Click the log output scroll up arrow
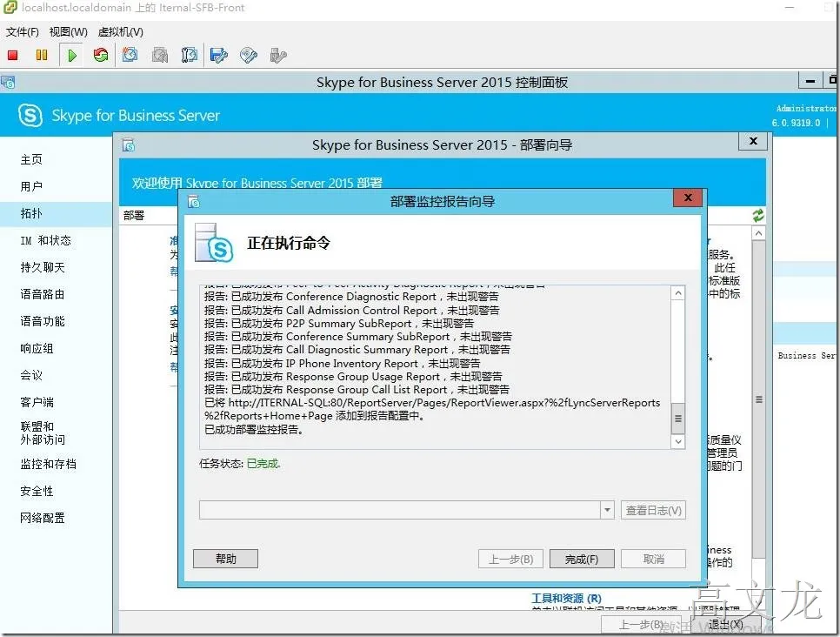The image size is (840, 637). pyautogui.click(x=678, y=293)
